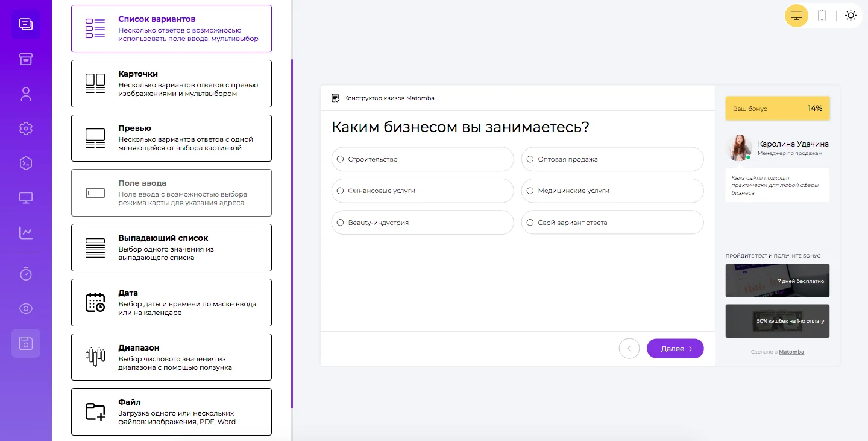Viewport: 868px width, 441px height.
Task: Click the round back arrow button
Action: click(629, 349)
